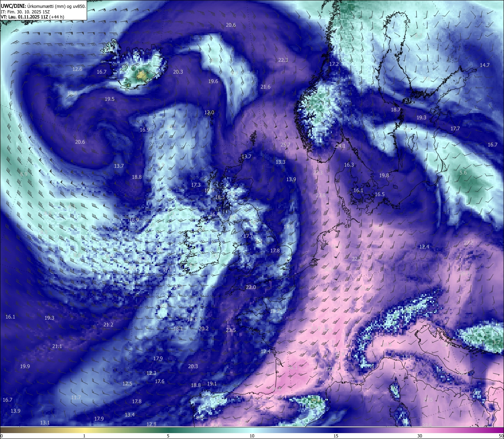Click the color scale tick label 15

(336, 436)
